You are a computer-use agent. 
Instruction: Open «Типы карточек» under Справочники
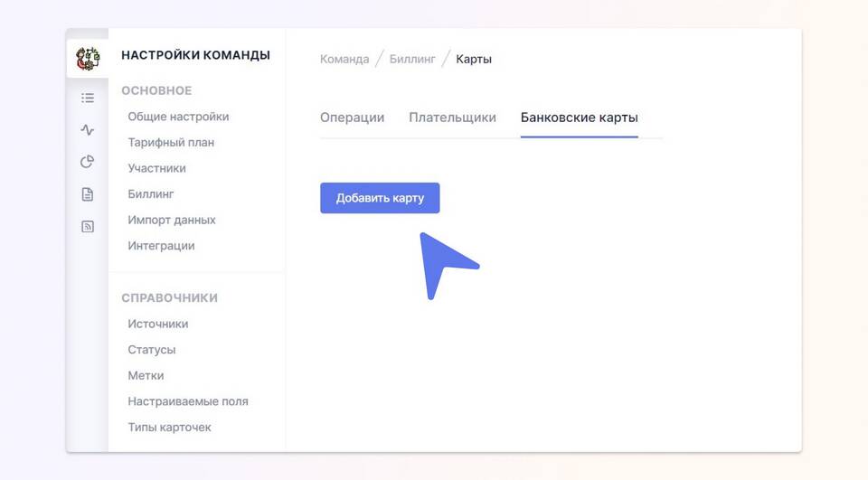(169, 427)
